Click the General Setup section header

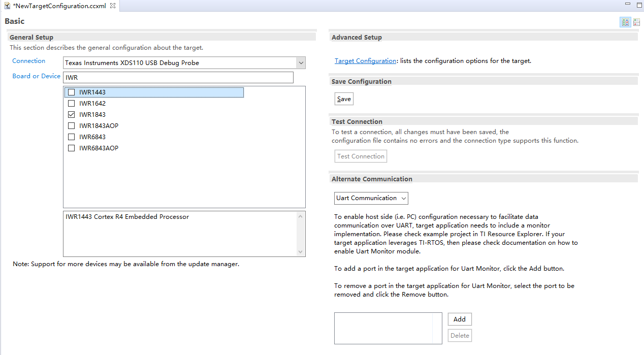coord(162,37)
